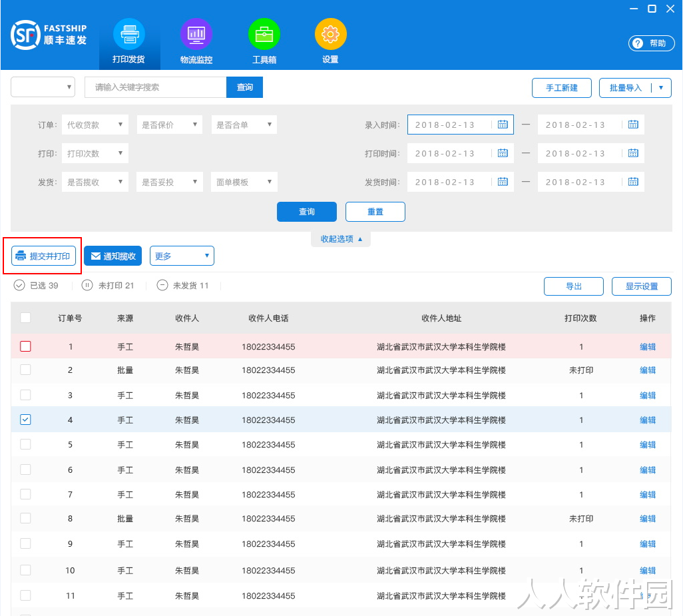Click the 手工新建 button
Screen dimensions: 683x616
562,87
